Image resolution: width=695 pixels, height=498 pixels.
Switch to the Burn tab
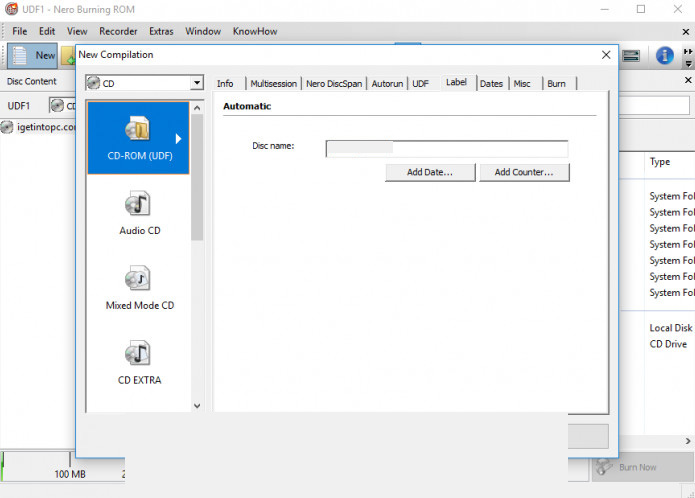[556, 83]
